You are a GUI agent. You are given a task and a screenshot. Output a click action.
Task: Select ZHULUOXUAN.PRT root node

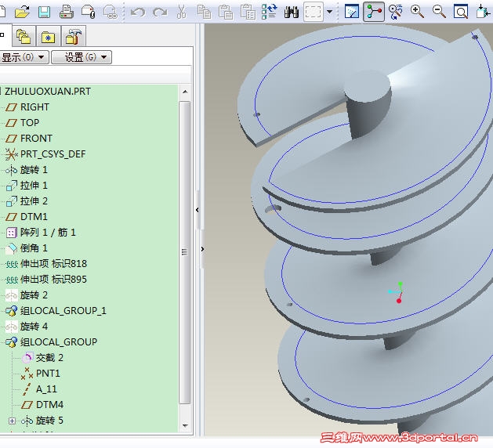pos(48,92)
